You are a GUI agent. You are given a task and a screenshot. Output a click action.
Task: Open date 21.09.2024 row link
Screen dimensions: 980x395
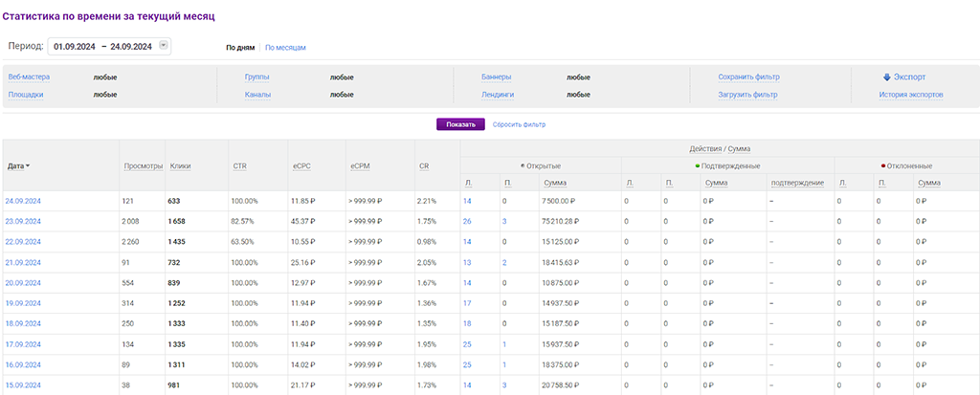[23, 262]
